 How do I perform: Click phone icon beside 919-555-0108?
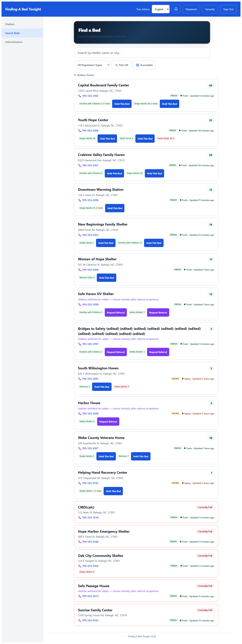point(80,131)
